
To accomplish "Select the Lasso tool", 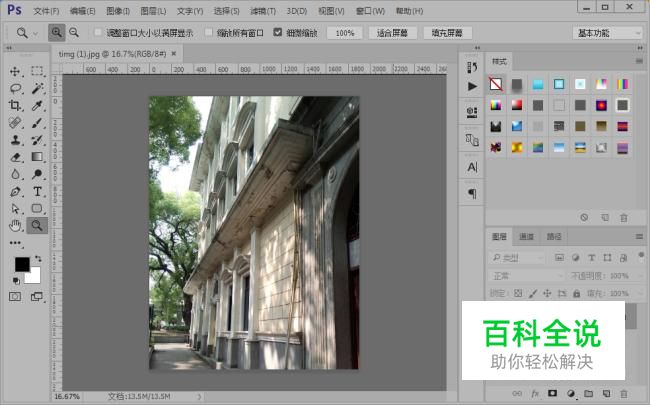I will pos(15,88).
